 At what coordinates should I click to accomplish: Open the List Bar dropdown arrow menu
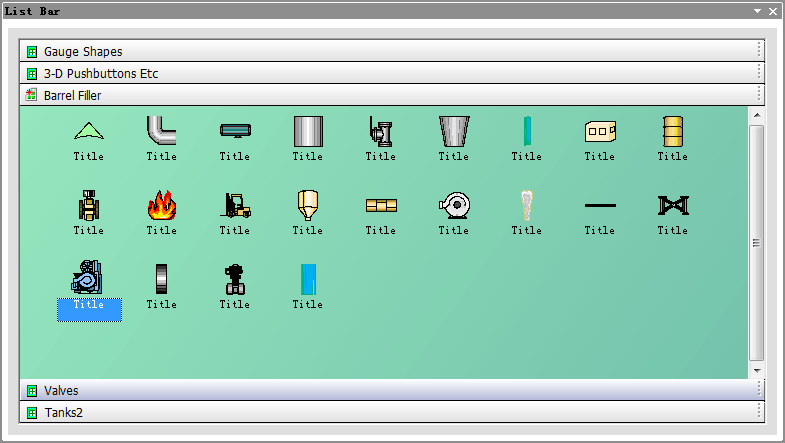click(x=758, y=11)
